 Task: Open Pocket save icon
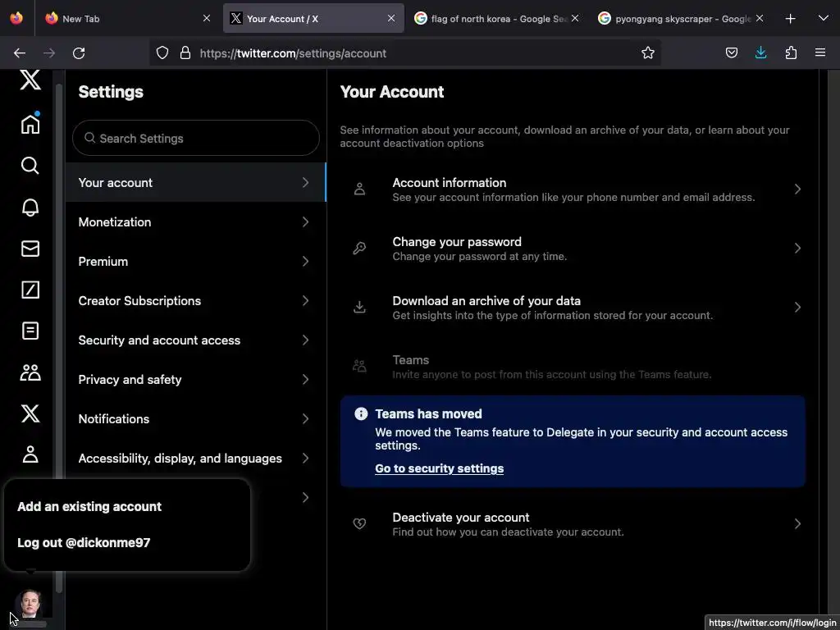pos(731,52)
